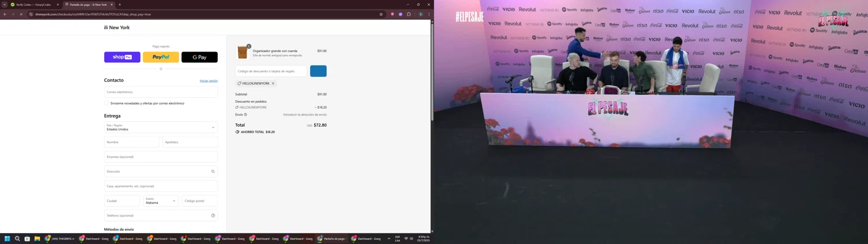Screen dimensions: 868x244
Task: Open Wi-Fi network tray icon
Action: coord(406,238)
